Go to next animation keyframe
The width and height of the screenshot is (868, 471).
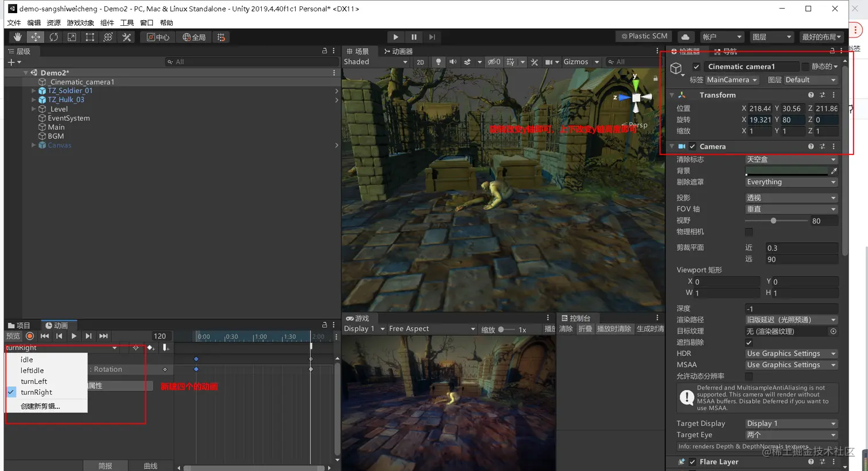click(x=88, y=336)
